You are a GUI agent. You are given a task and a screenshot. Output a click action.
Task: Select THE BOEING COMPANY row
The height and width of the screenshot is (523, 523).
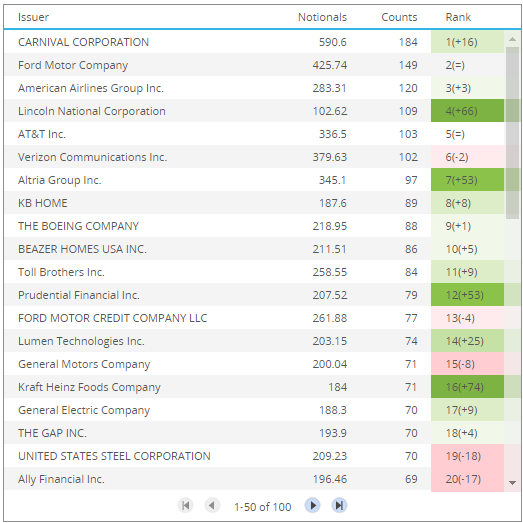pyautogui.click(x=254, y=226)
